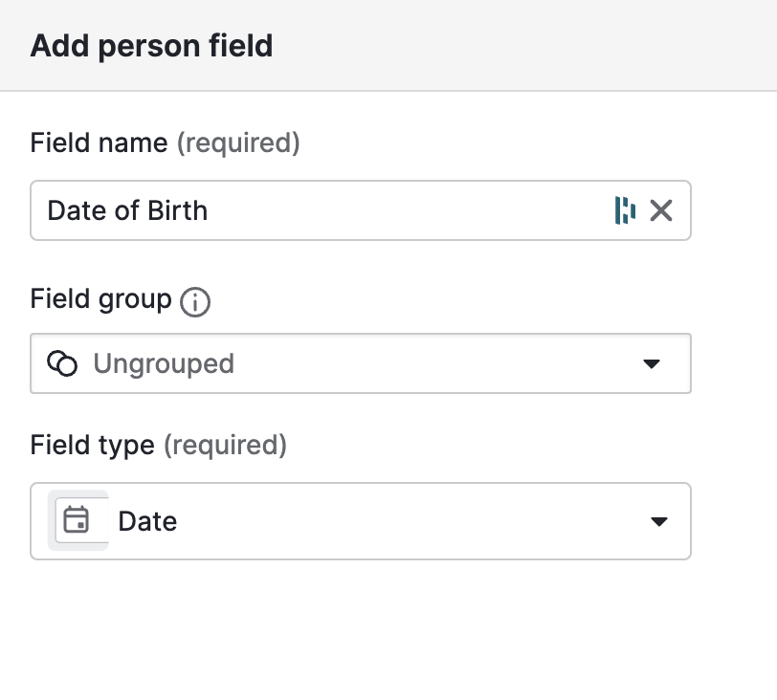Focus the Date of Birth text input
This screenshot has width=777, height=700.
[316, 210]
